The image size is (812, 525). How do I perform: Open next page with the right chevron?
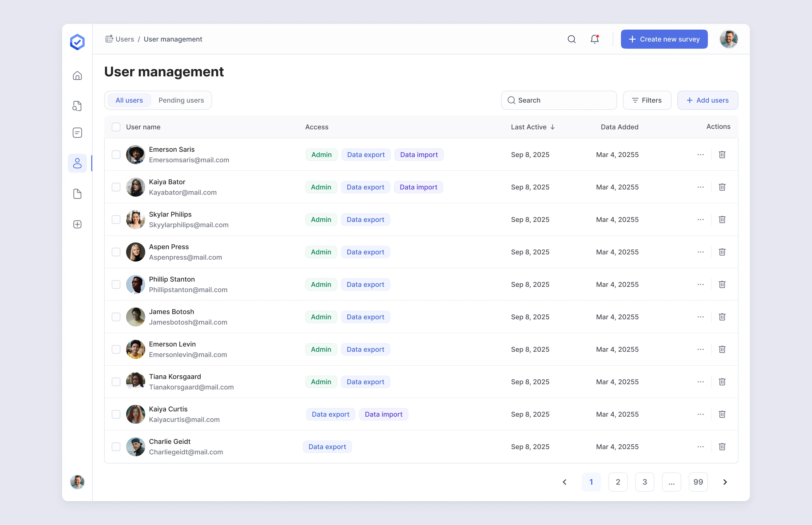[x=725, y=482]
